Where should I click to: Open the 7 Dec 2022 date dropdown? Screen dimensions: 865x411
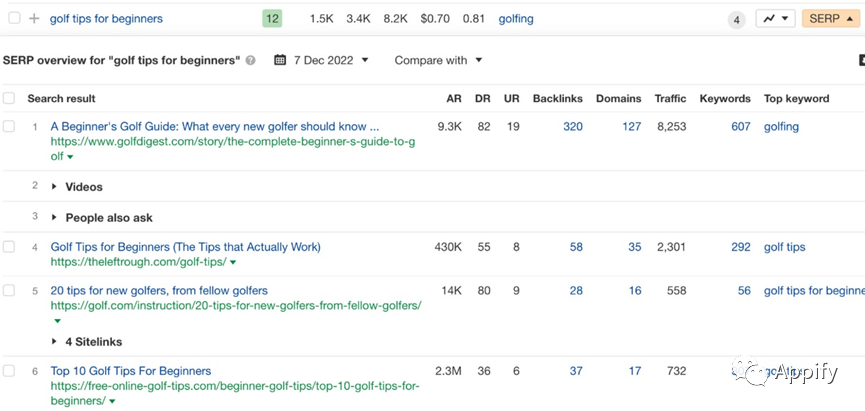coord(330,60)
